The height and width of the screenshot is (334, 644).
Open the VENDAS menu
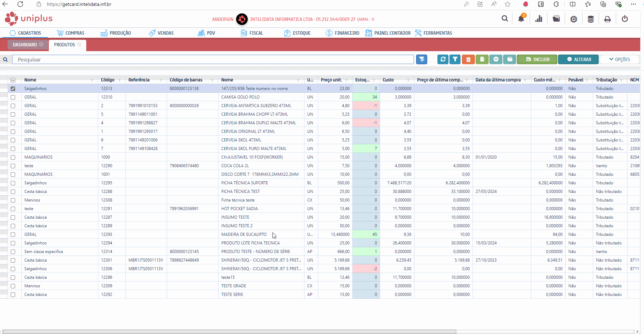tap(161, 33)
